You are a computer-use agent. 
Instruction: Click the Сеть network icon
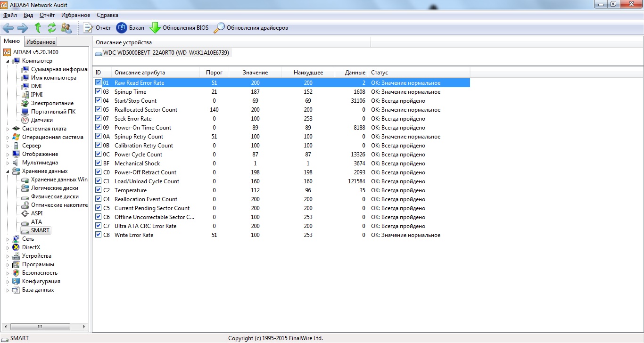point(17,239)
